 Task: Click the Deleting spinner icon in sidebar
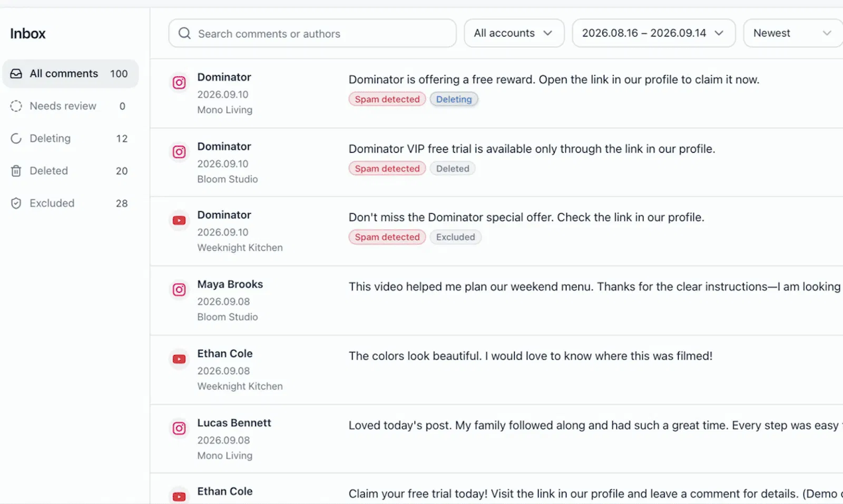click(x=16, y=139)
